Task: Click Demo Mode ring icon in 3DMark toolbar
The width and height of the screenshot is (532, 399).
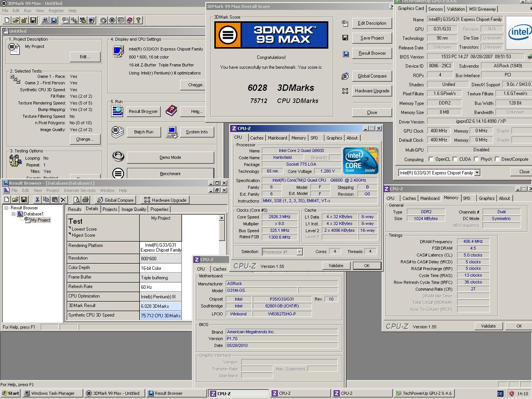Action: coord(103,20)
